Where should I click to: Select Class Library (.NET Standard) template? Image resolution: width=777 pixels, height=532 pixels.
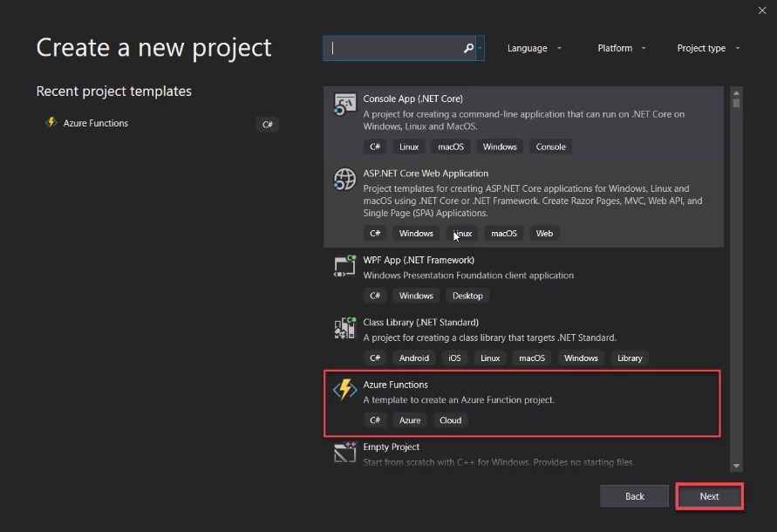coord(523,340)
